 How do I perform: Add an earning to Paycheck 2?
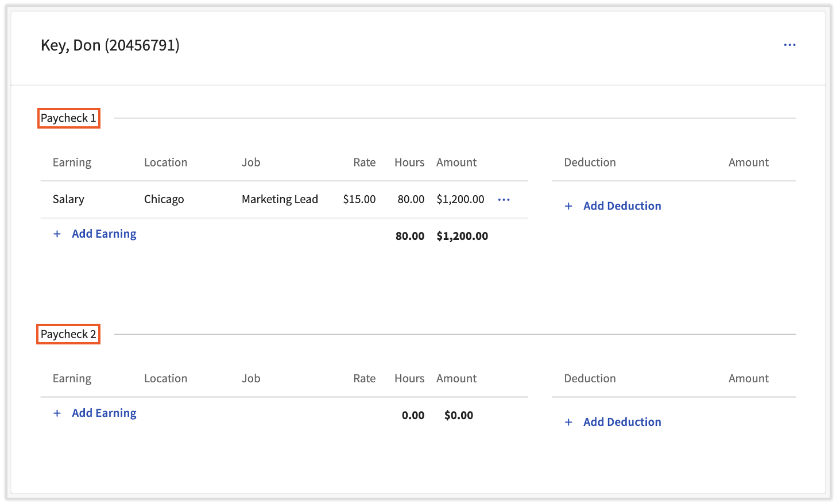point(104,413)
